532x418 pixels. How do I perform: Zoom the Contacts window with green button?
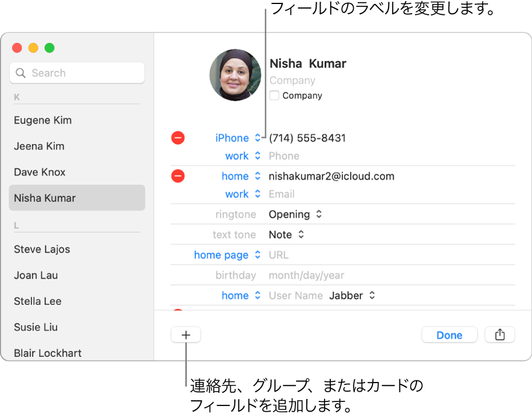click(x=50, y=48)
